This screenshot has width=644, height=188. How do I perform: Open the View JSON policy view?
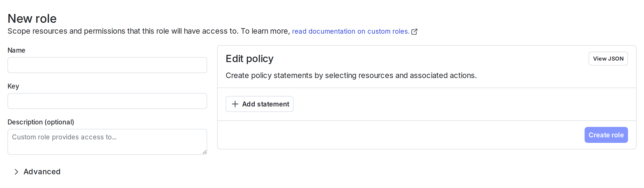[x=608, y=59]
